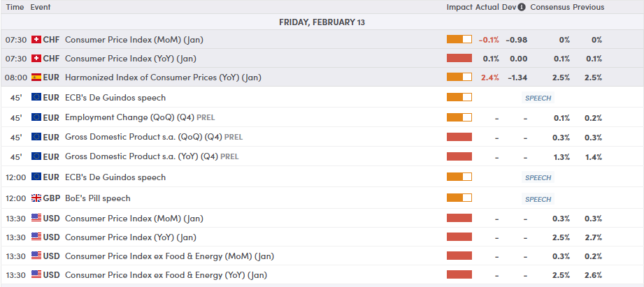644x287 pixels.
Task: Click the SPEECH badge on 12:00 De Guindos speech
Action: click(538, 178)
